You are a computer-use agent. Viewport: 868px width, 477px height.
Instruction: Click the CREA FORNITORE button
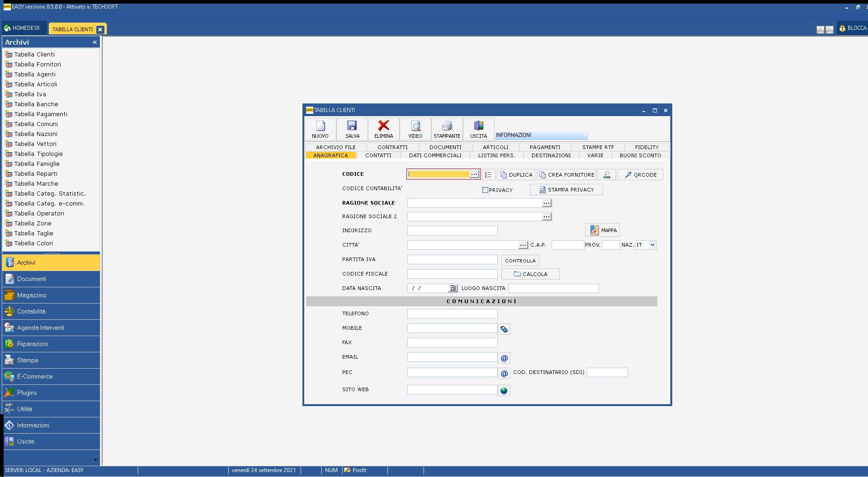click(x=566, y=175)
